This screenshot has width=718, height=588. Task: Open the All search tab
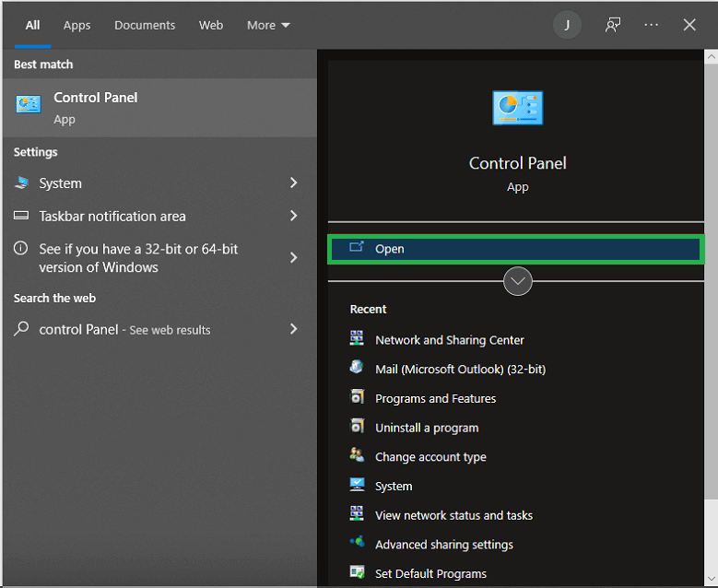[x=32, y=25]
